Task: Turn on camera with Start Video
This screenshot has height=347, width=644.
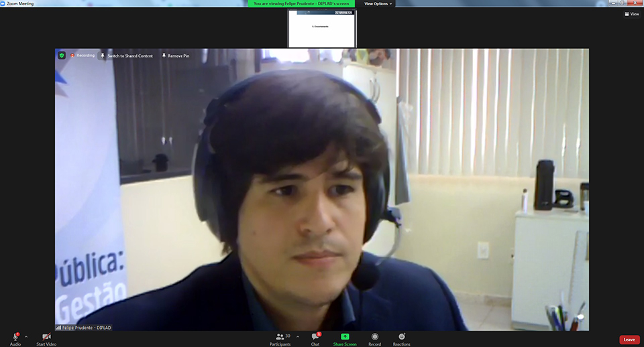Action: [x=46, y=336]
